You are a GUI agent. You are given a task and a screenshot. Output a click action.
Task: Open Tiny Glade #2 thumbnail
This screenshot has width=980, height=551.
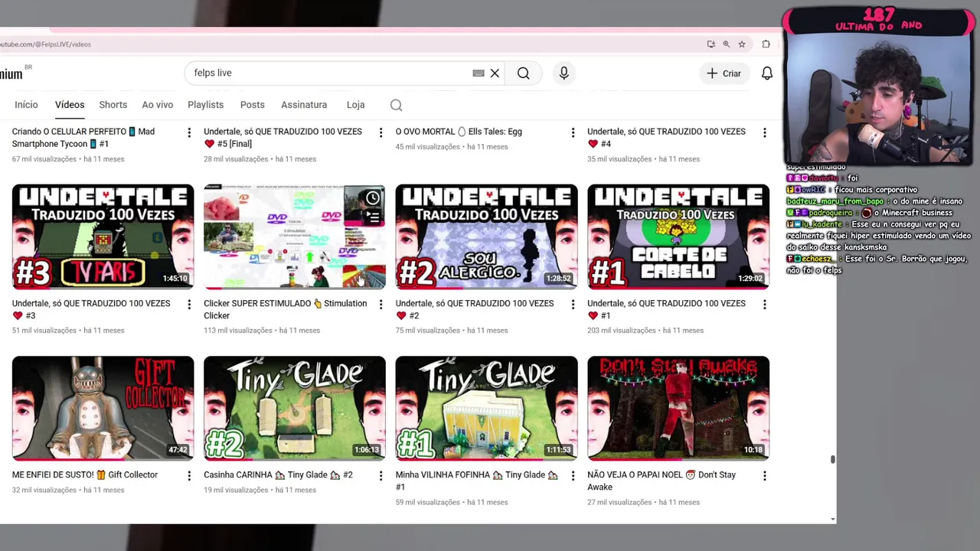pyautogui.click(x=295, y=408)
